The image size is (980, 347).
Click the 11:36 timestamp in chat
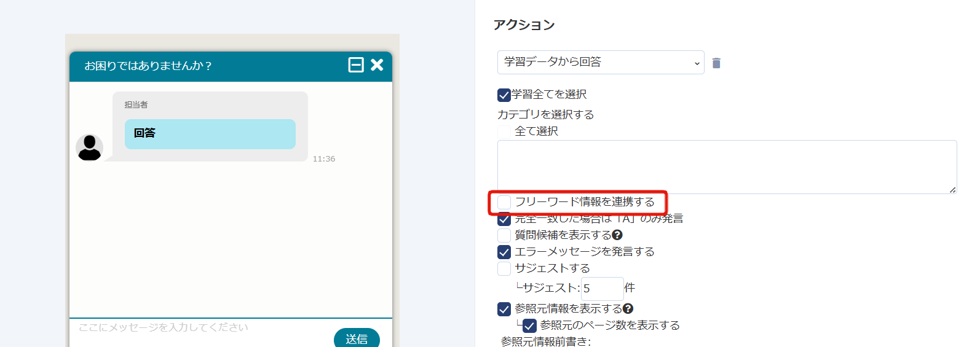coord(324,159)
